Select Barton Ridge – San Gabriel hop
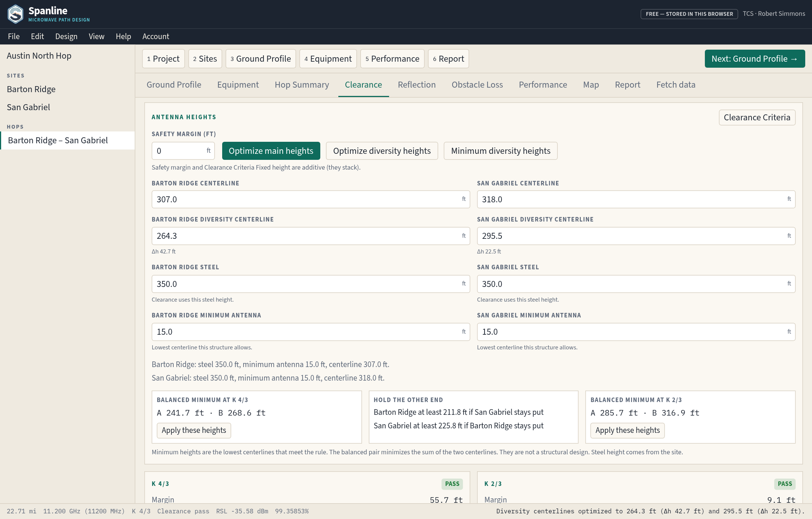Viewport: 812px width, 519px height. (x=68, y=141)
